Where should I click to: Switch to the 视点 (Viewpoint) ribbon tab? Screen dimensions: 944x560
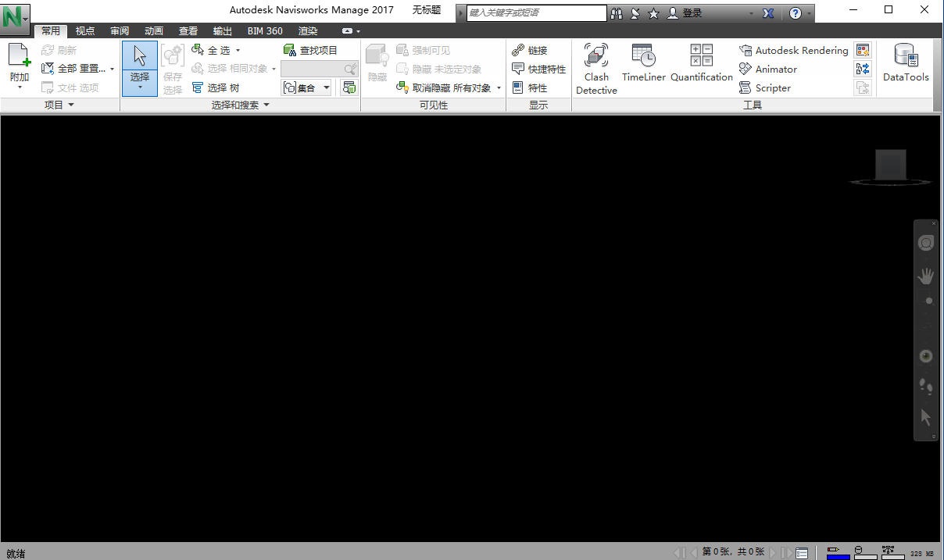pyautogui.click(x=84, y=30)
